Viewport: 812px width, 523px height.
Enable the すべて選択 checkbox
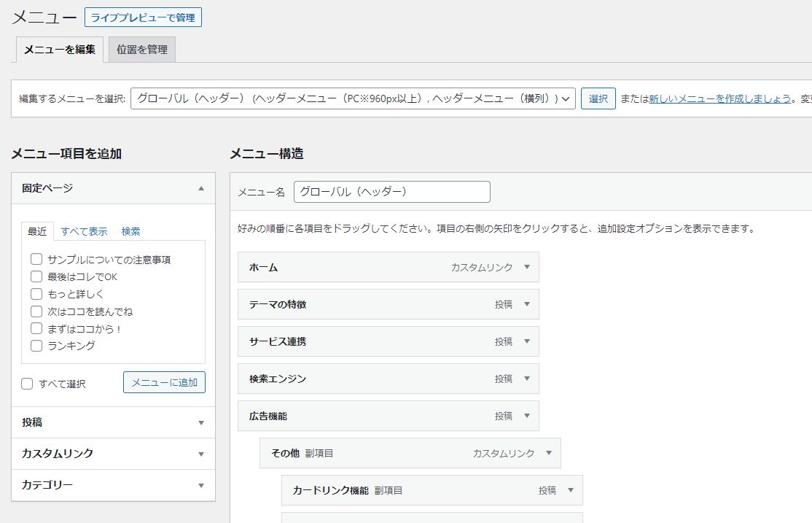pos(28,384)
